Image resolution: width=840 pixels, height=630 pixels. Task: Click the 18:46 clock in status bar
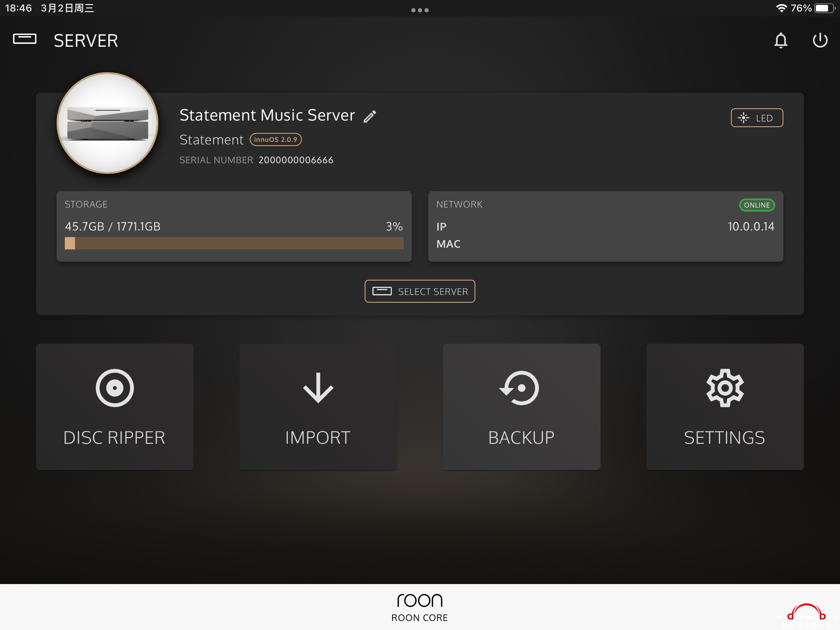(18, 8)
